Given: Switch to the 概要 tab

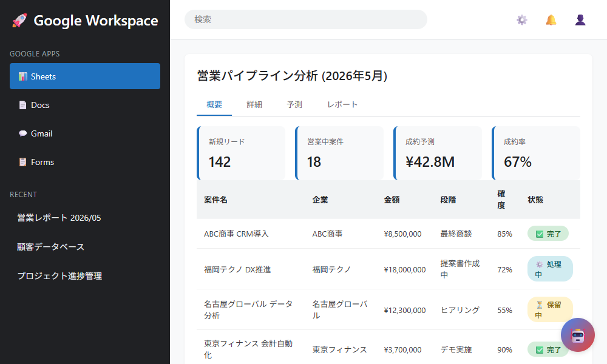Looking at the screenshot, I should point(214,104).
